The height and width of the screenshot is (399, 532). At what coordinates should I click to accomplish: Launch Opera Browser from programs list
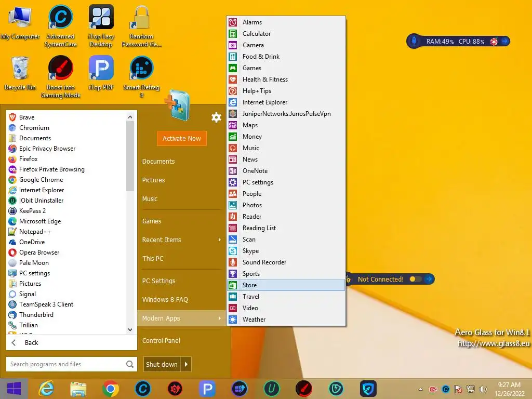[66, 252]
